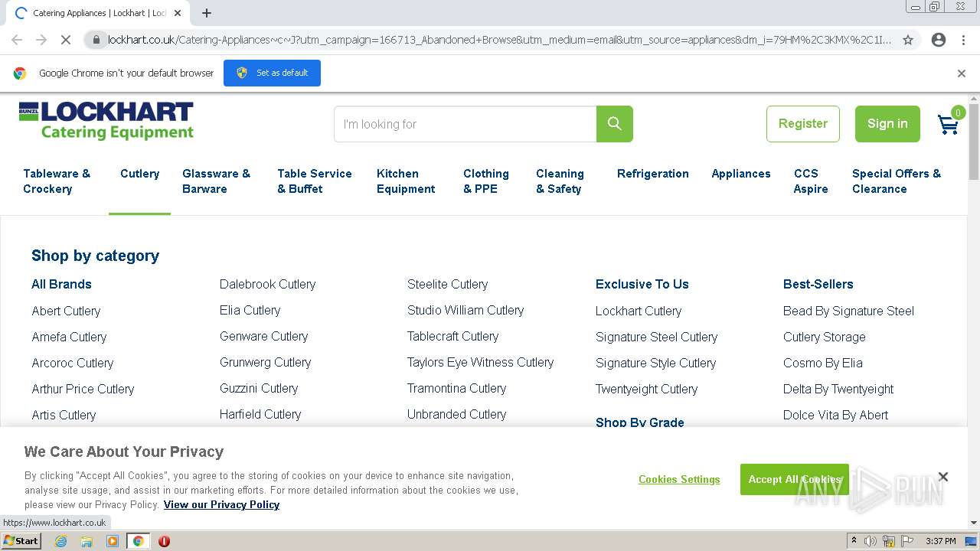Open Internet Explorer from taskbar
Viewport: 980px width, 551px height.
click(x=60, y=541)
